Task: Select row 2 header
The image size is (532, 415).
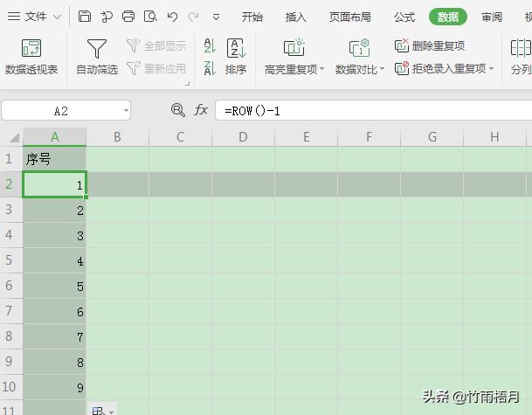Action: coord(11,184)
